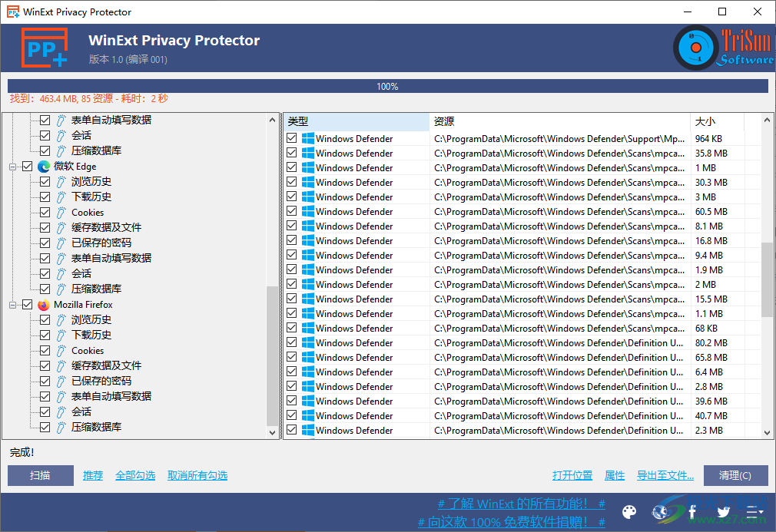Sort by the 大小 column header
The height and width of the screenshot is (532, 776).
[717, 121]
